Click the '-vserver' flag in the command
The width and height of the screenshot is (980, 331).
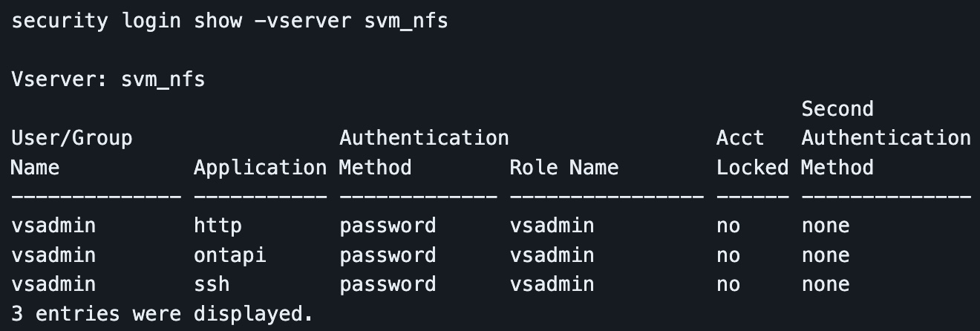(x=302, y=20)
